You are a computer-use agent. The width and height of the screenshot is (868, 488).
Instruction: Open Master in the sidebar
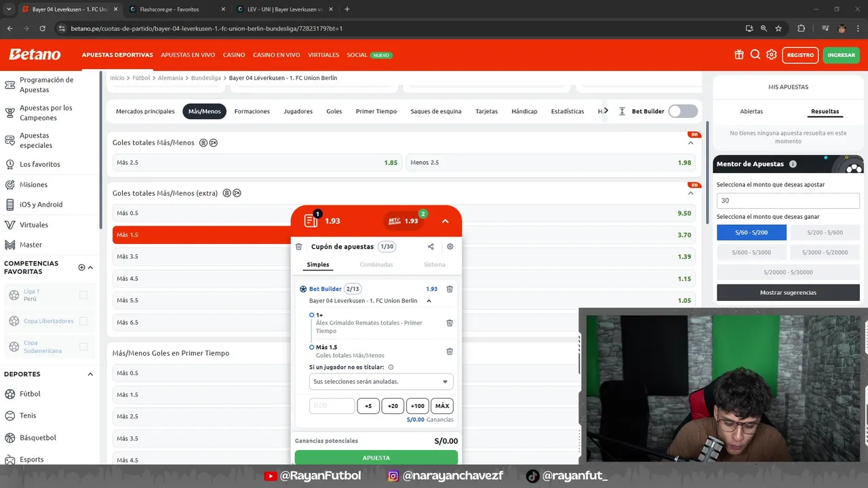pos(31,245)
